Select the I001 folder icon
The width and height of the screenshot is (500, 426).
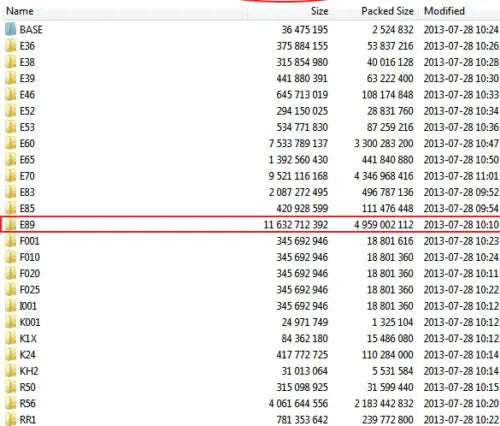(10, 306)
